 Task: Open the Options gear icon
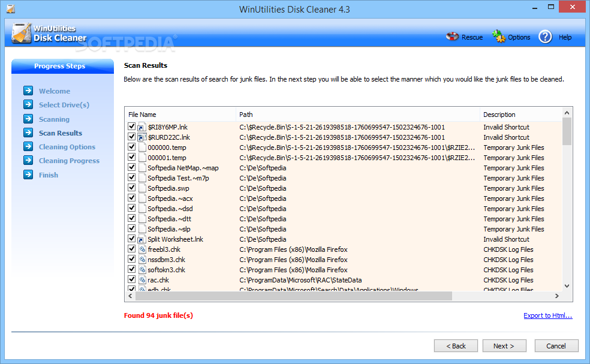pos(499,37)
